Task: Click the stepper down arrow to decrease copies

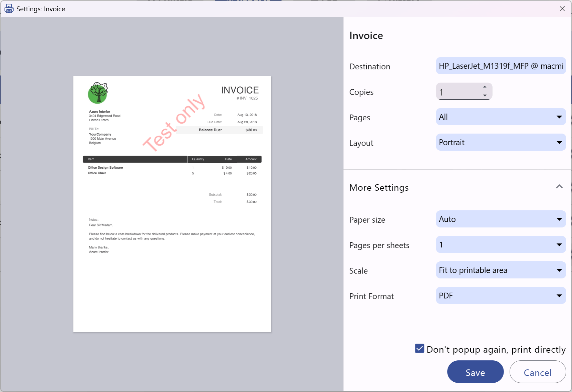Action: pos(485,95)
